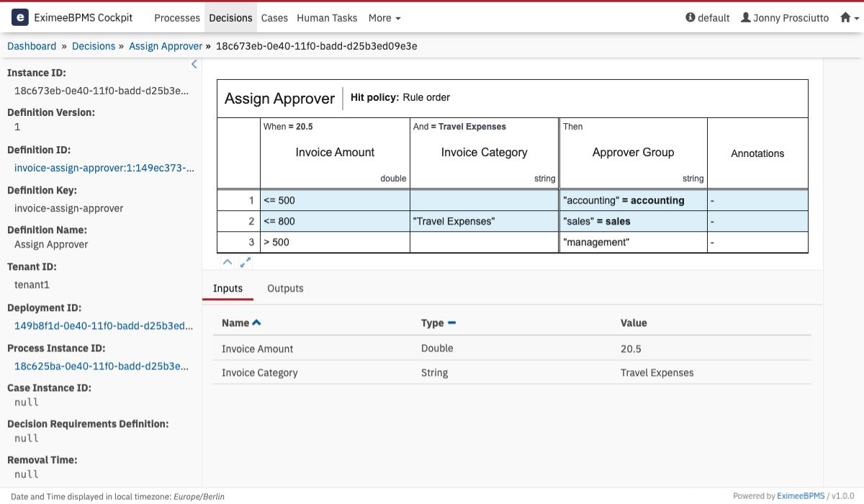Click the Assign Approver table title
This screenshot has height=504, width=864.
click(279, 99)
